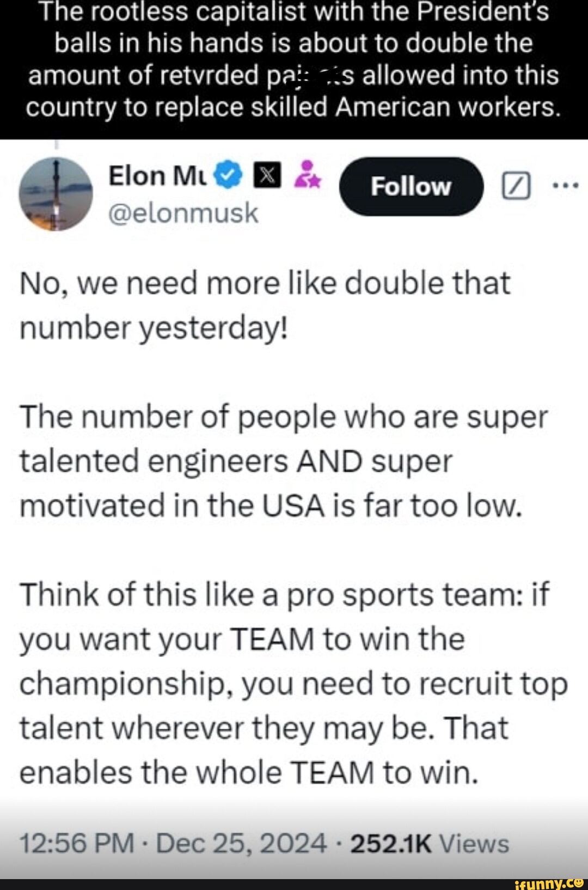The image size is (588, 890).
Task: Click the "enables the whole TEAM to win" line
Action: click(x=249, y=772)
